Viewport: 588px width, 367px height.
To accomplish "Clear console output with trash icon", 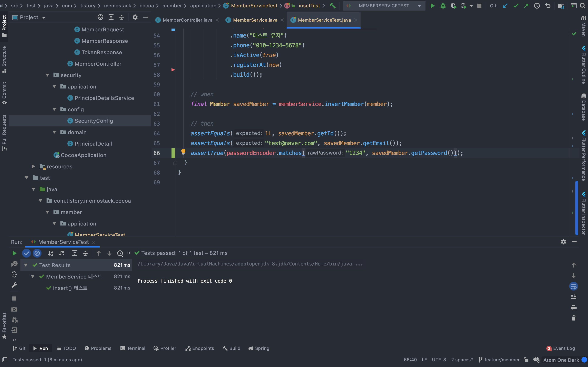I will (x=574, y=318).
